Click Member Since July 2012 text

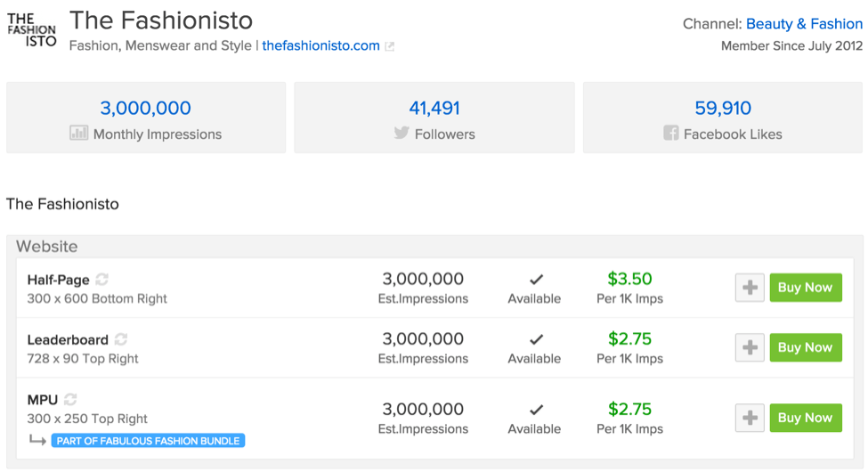pyautogui.click(x=791, y=46)
